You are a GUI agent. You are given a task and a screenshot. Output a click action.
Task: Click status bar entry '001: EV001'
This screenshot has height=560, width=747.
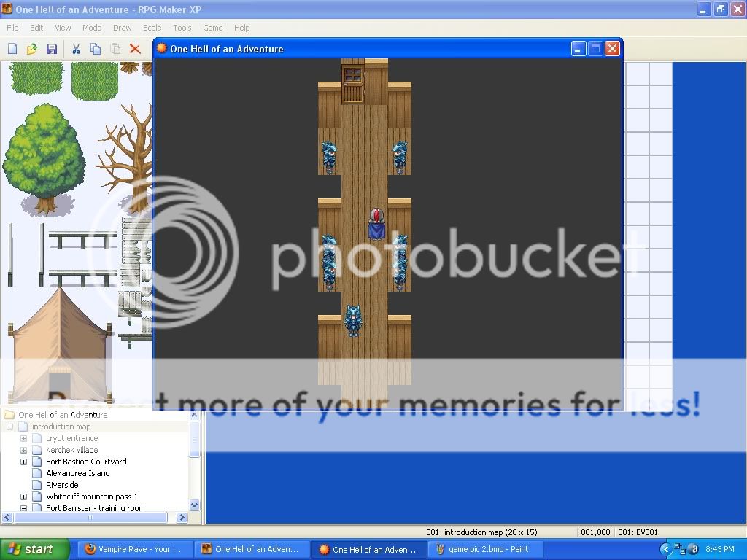point(638,532)
